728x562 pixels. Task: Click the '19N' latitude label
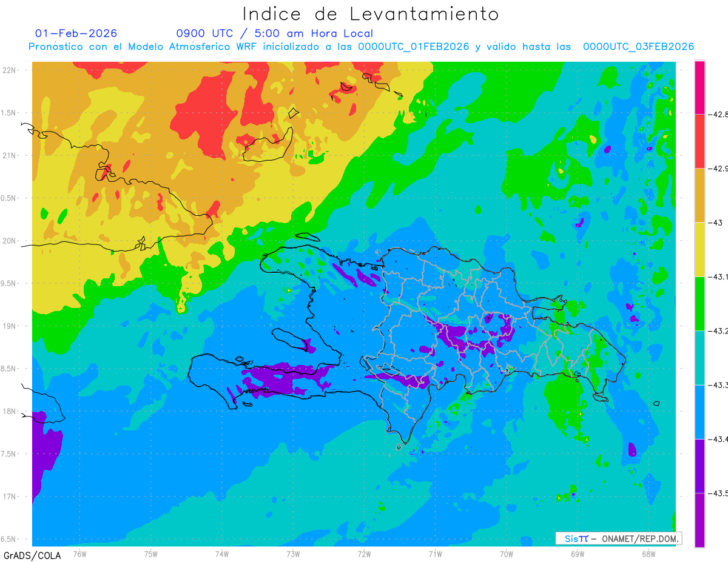click(x=10, y=326)
